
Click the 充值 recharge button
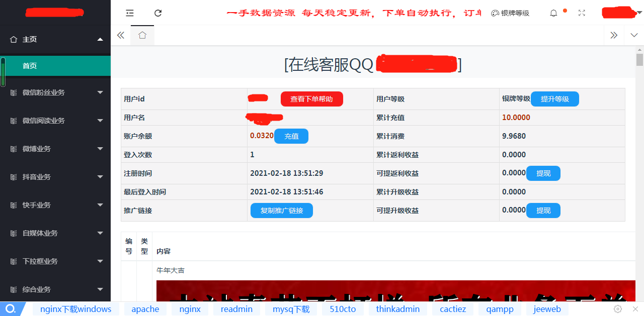[x=291, y=136]
